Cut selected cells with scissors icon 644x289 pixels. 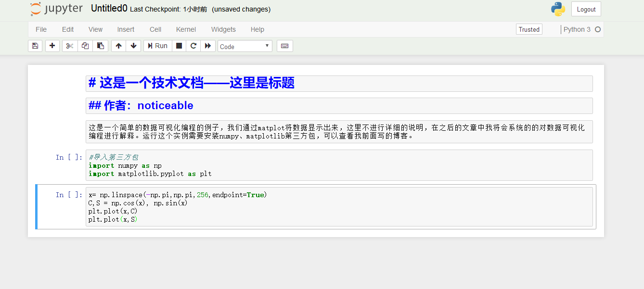(x=70, y=46)
